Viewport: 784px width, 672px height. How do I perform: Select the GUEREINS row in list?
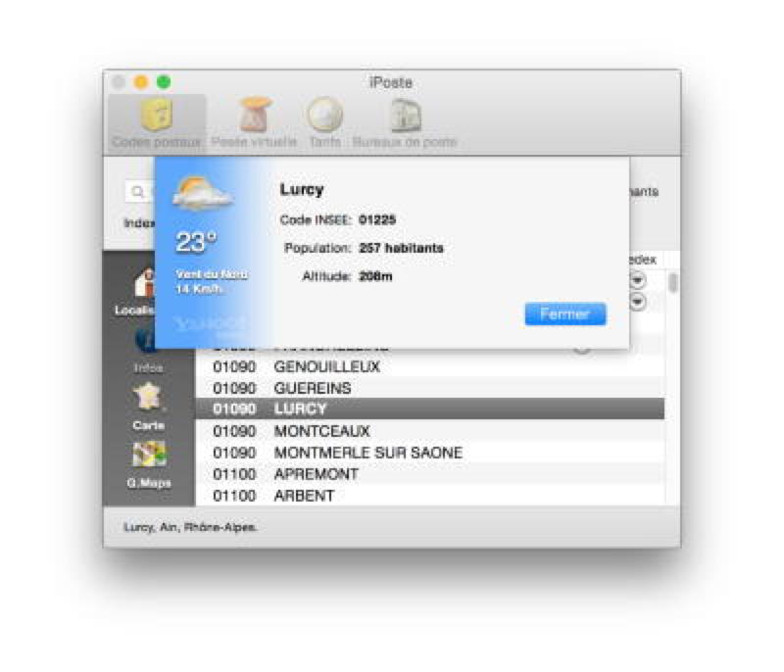click(312, 389)
